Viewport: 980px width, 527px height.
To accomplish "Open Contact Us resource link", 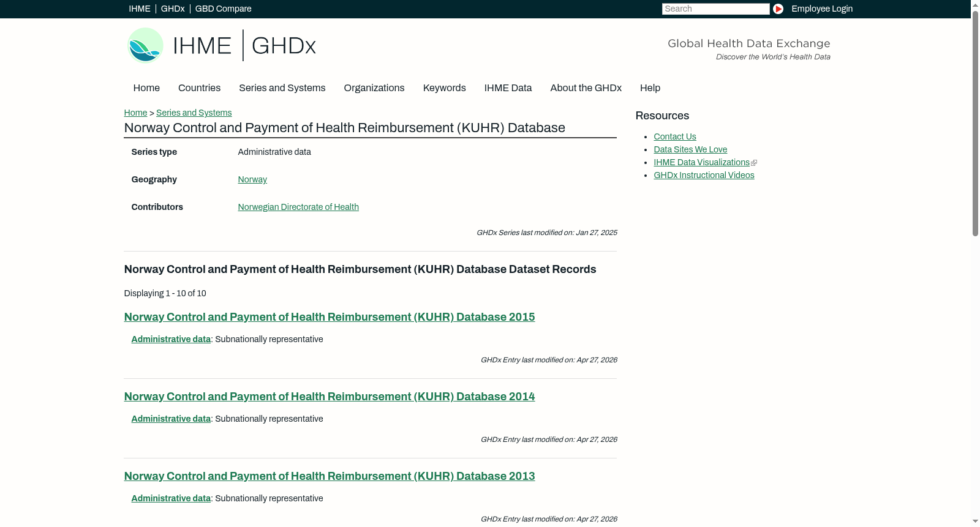I will (x=675, y=136).
